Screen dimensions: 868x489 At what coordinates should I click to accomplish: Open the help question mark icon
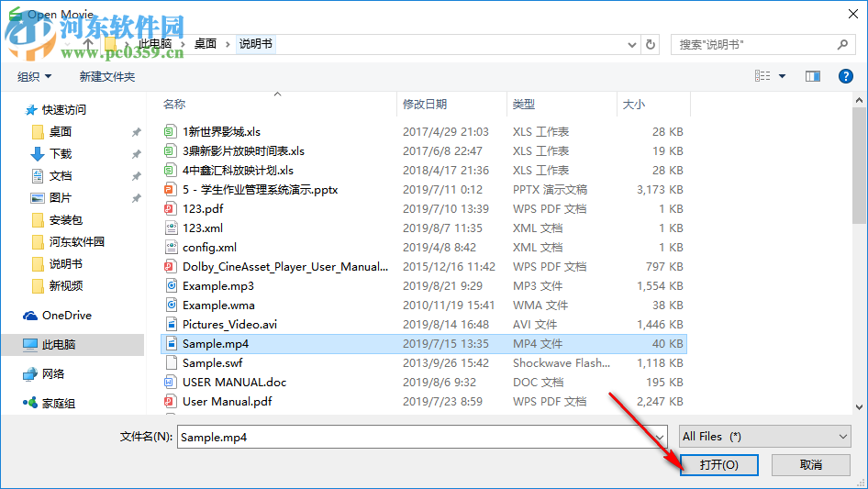tap(845, 76)
